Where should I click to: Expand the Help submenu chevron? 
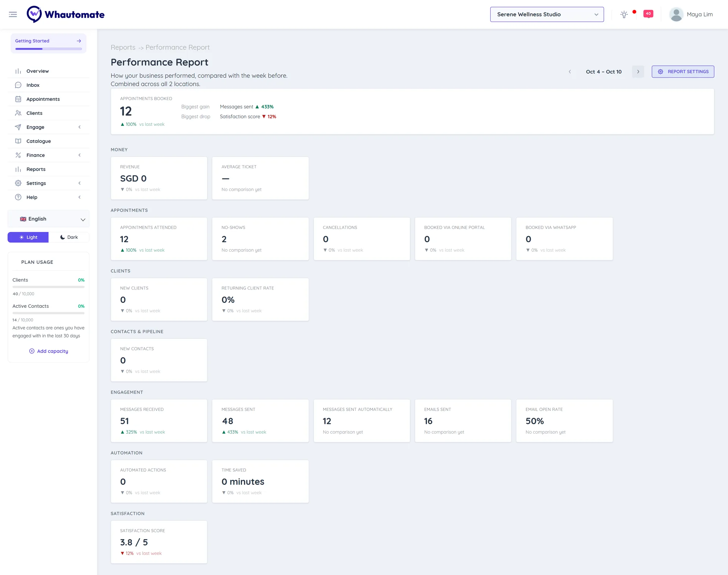point(80,197)
